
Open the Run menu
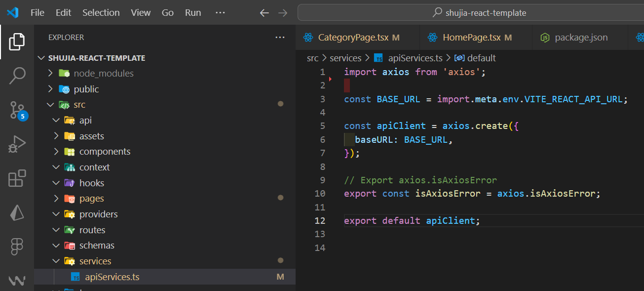(x=193, y=13)
